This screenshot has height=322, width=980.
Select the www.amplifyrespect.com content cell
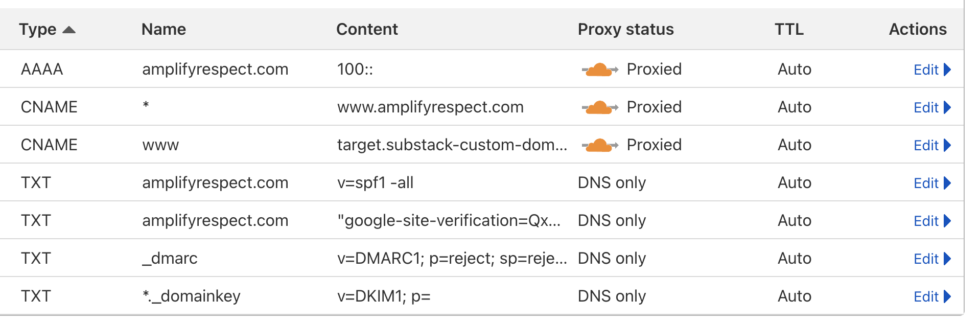pyautogui.click(x=430, y=107)
